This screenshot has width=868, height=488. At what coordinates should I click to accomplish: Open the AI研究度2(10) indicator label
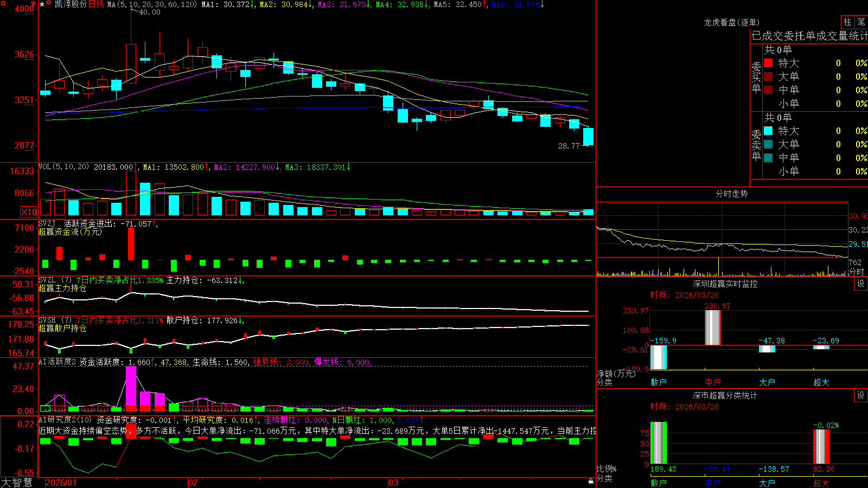coord(65,420)
